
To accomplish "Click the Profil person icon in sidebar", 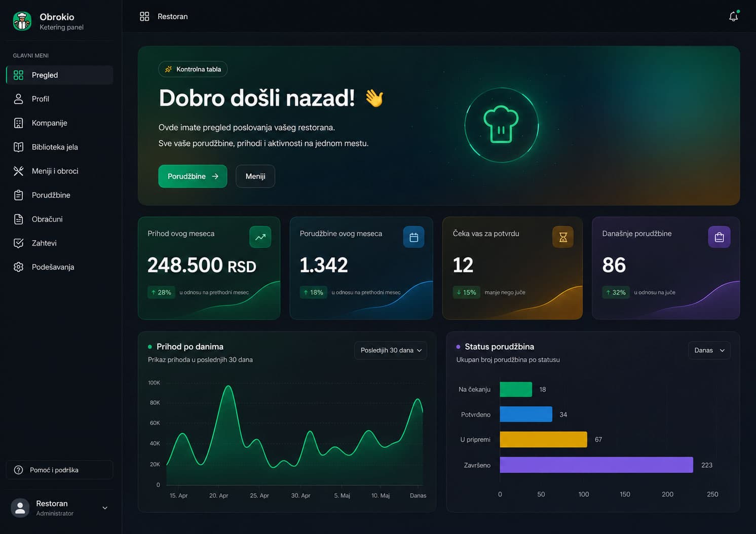I will point(19,99).
